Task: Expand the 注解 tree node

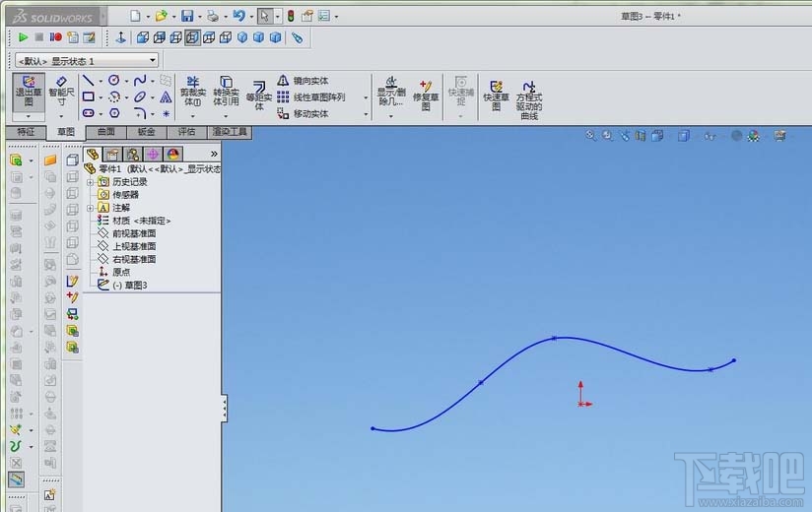Action: (x=90, y=208)
